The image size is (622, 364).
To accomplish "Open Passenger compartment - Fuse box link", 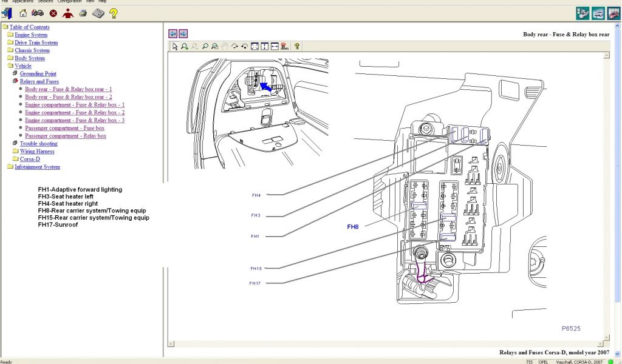I will (64, 128).
